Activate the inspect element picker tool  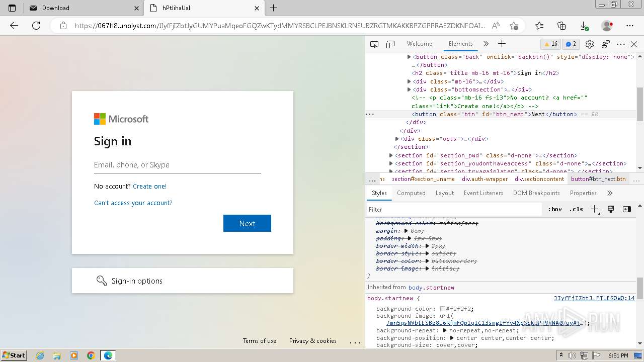coord(374,44)
